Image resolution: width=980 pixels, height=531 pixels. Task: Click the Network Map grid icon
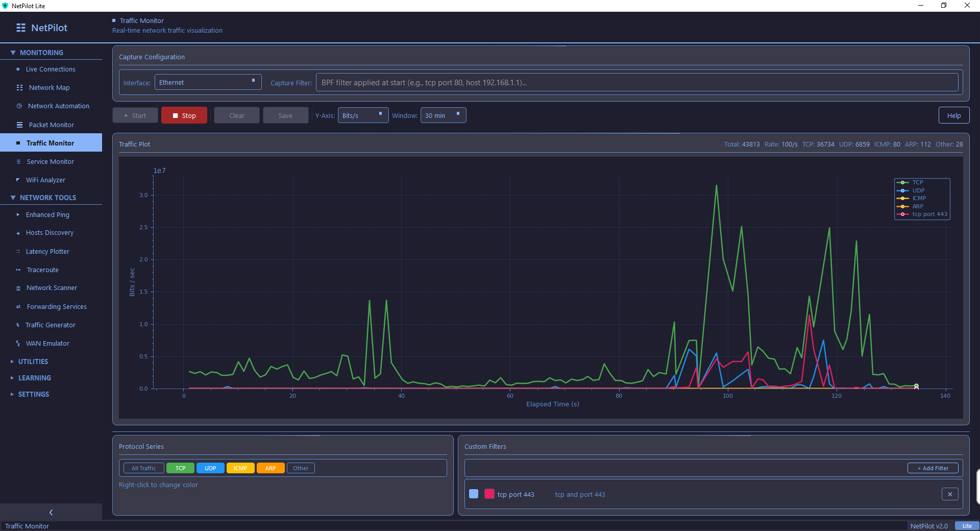point(19,88)
